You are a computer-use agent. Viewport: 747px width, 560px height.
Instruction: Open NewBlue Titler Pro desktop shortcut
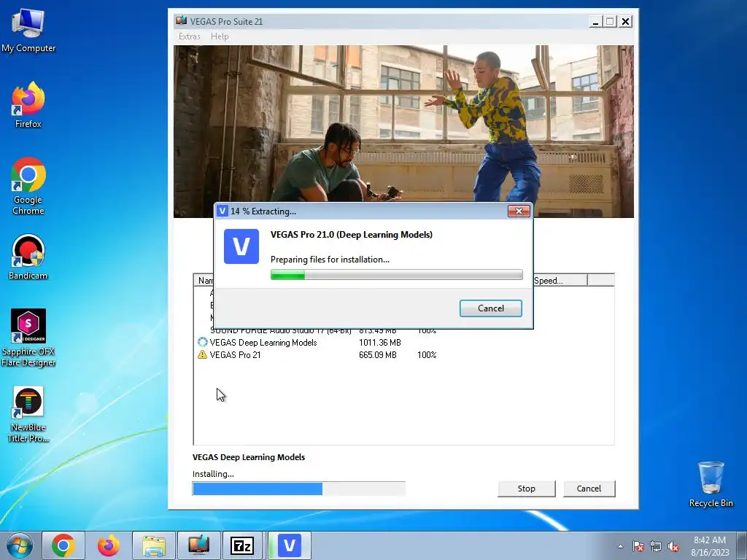[x=28, y=414]
